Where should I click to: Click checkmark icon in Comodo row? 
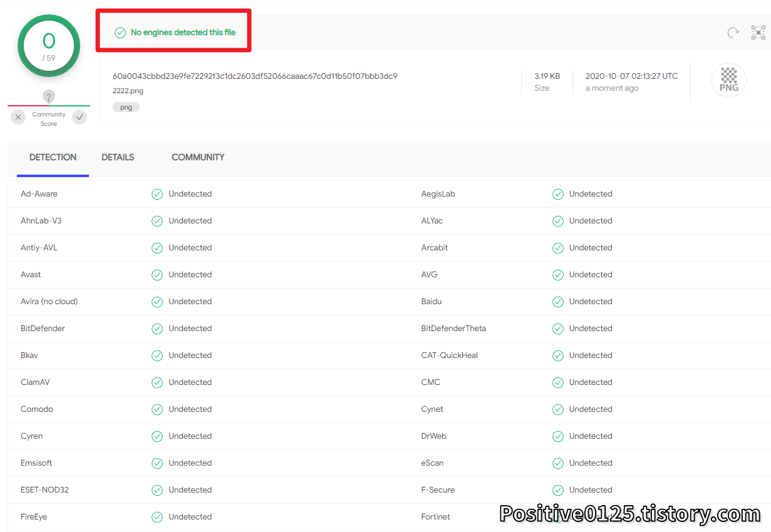point(157,409)
